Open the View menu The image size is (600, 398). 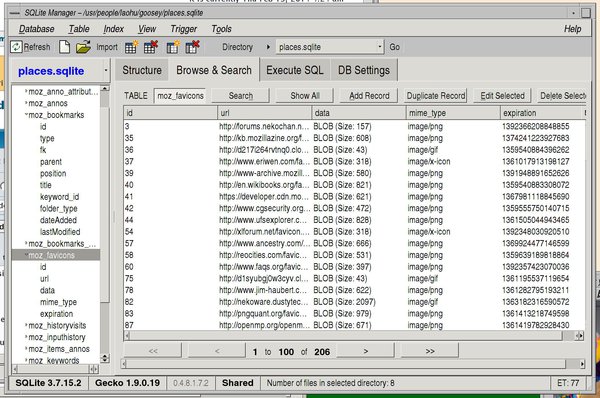click(147, 29)
